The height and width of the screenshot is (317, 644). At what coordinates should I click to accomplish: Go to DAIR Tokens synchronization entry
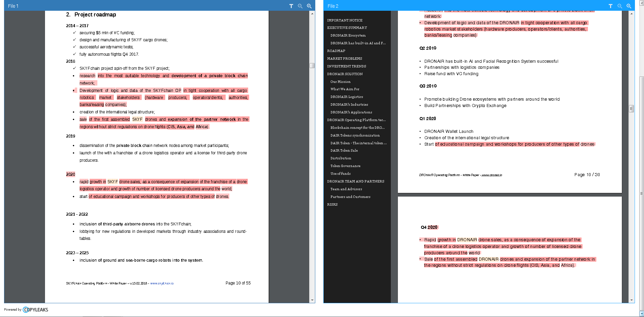[355, 135]
